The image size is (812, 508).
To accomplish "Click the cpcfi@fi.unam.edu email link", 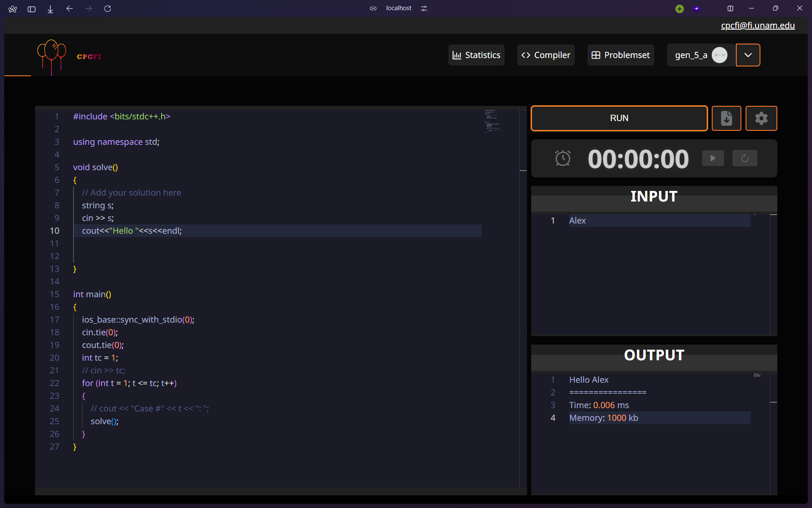I will [x=757, y=25].
